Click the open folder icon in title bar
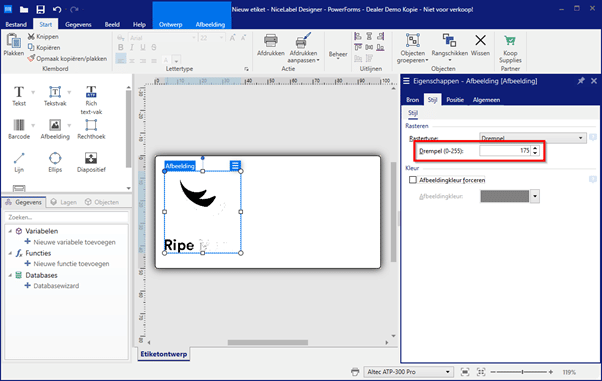 (24, 9)
